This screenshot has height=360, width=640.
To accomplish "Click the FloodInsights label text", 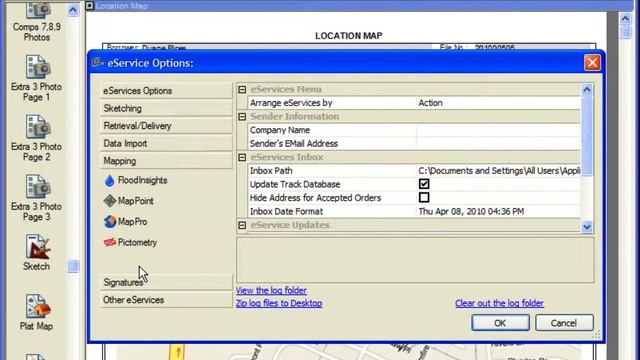I will pyautogui.click(x=142, y=180).
